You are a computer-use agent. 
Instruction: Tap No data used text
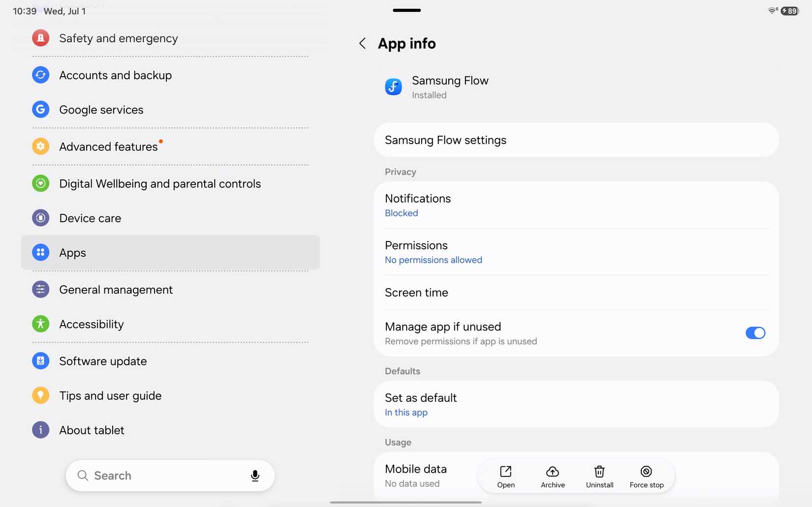(412, 483)
